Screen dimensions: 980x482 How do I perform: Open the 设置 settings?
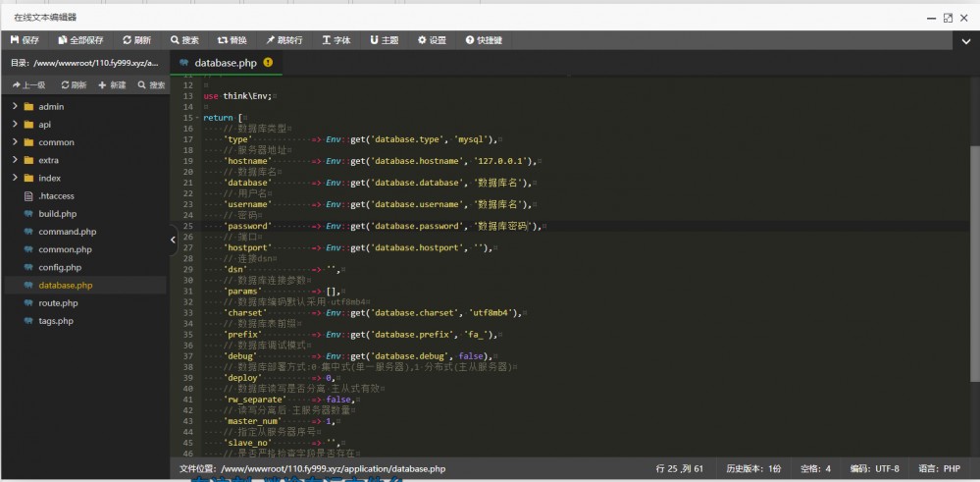point(432,40)
